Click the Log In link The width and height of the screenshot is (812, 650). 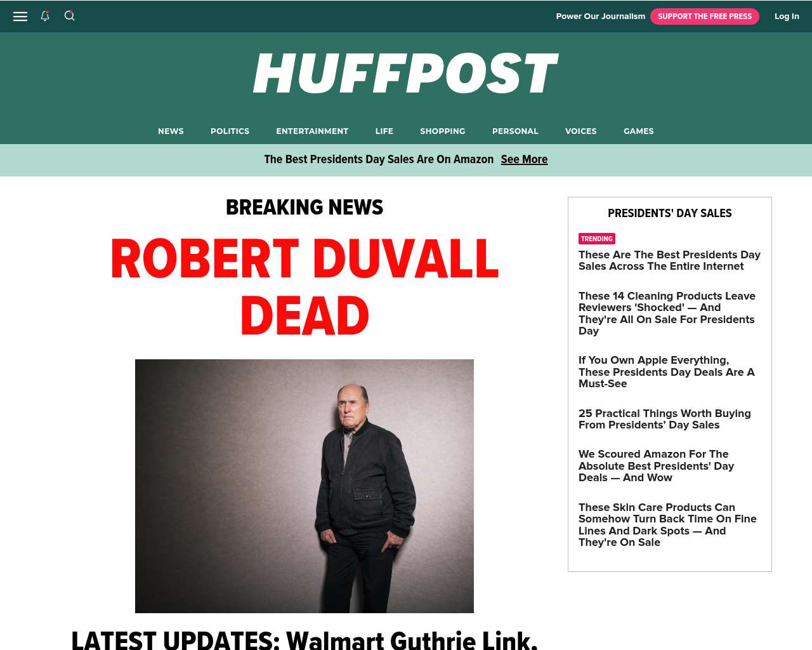coord(787,17)
